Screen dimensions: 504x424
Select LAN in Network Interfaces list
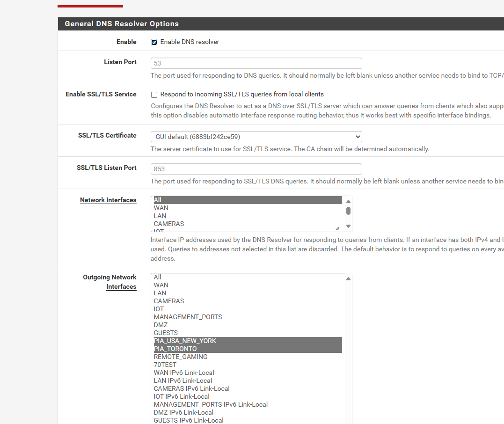point(248,216)
